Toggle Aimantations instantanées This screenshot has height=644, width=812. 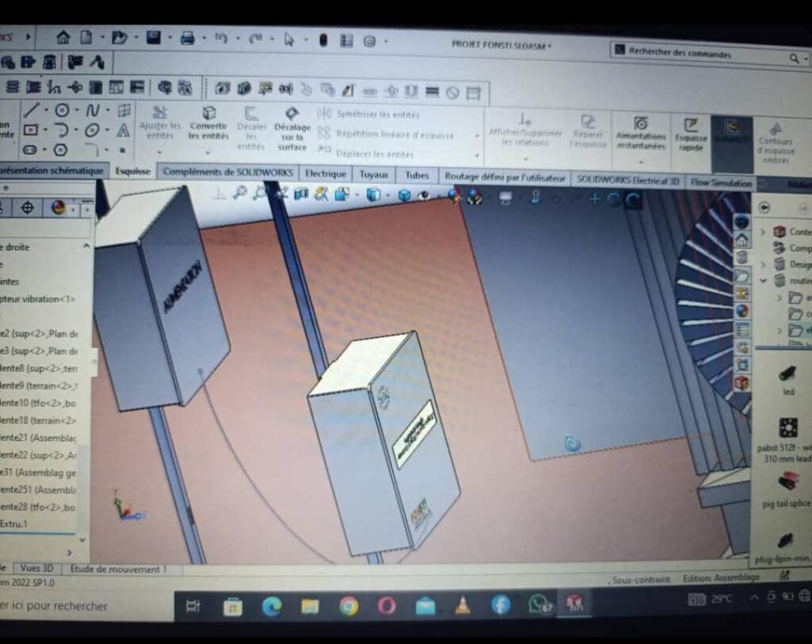[641, 132]
